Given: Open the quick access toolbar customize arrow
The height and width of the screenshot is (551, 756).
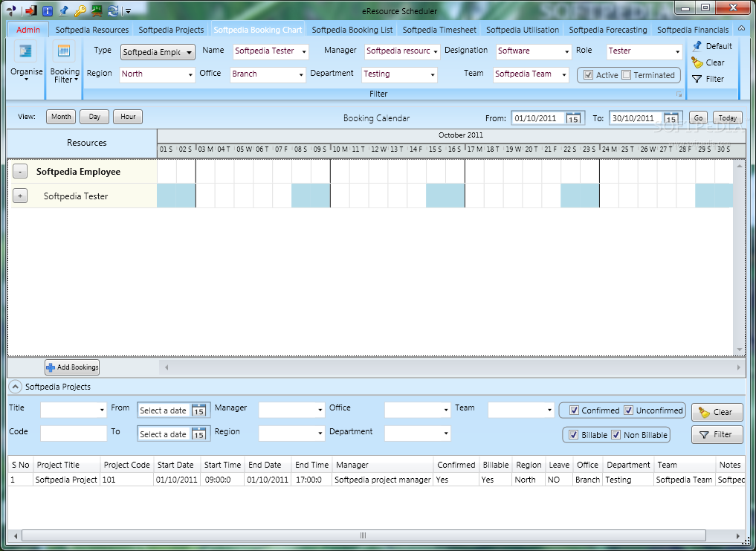Looking at the screenshot, I should [128, 10].
